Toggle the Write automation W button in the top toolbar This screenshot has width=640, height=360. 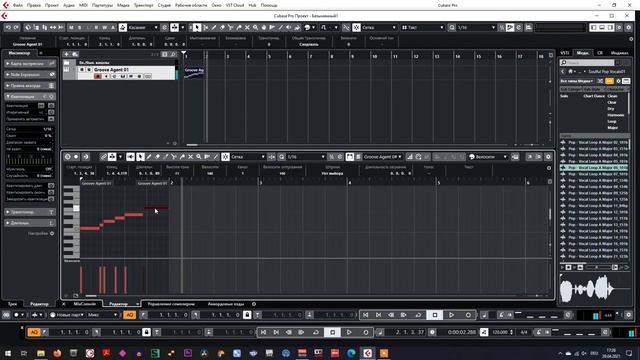pyautogui.click(x=104, y=27)
